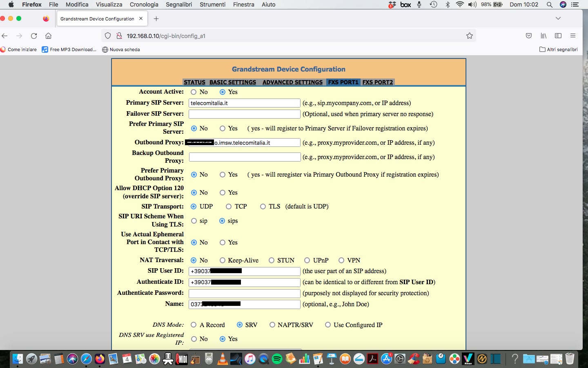Select TCP for SIP Transport
This screenshot has width=588, height=368.
point(229,206)
